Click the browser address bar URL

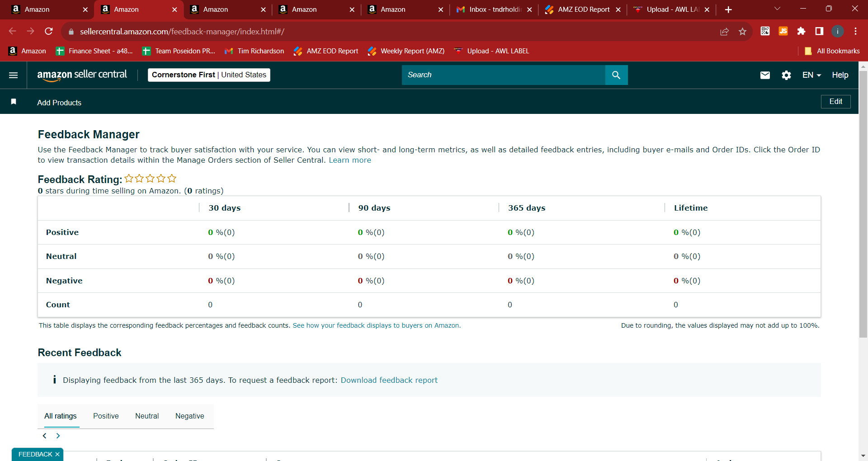tap(182, 32)
